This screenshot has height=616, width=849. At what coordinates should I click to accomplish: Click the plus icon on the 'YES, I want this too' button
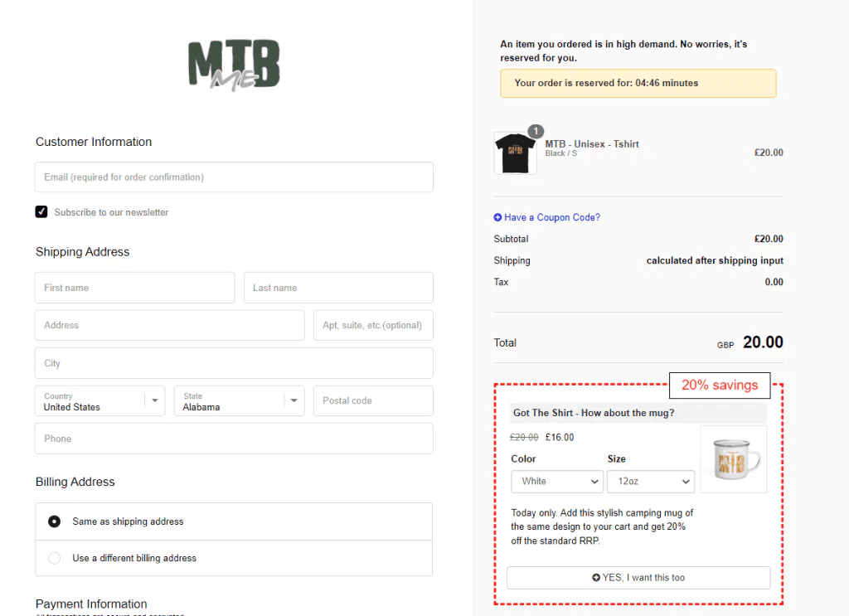coord(597,578)
